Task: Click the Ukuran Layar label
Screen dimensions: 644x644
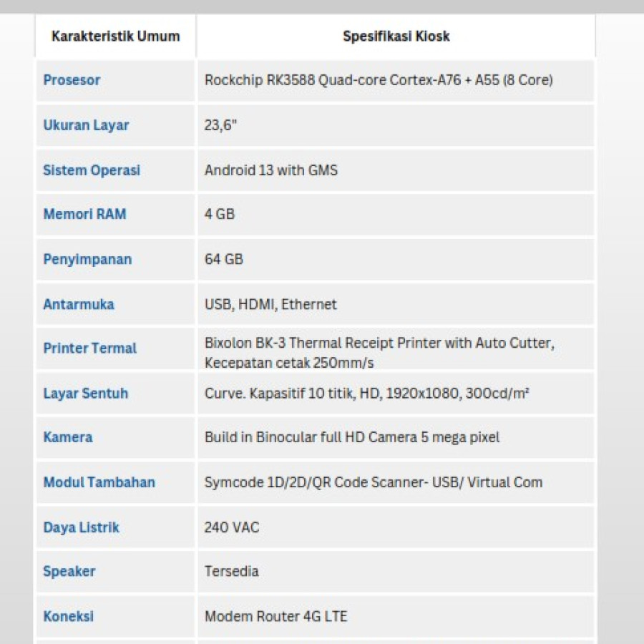Action: coord(87,125)
